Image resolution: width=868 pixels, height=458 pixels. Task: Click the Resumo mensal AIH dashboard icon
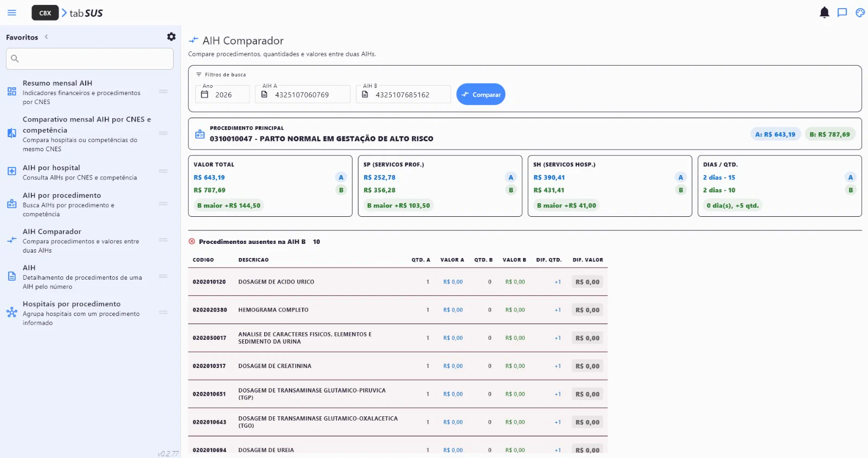pyautogui.click(x=12, y=92)
